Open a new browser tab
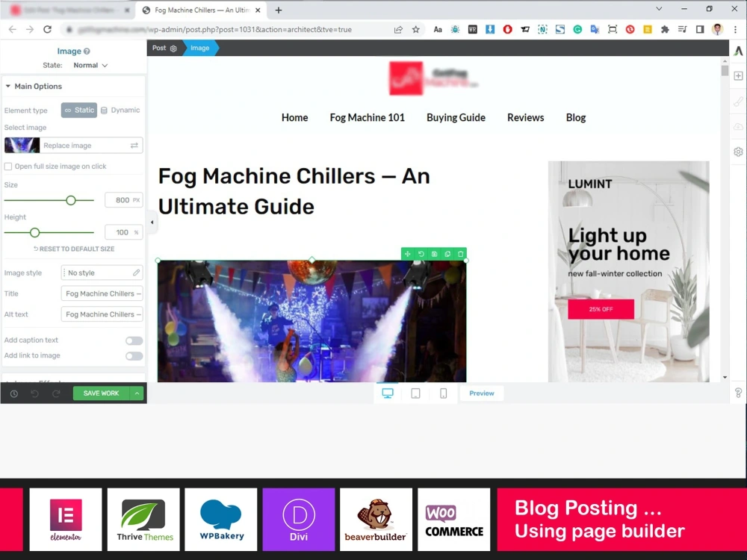This screenshot has height=560, width=747. pos(279,10)
